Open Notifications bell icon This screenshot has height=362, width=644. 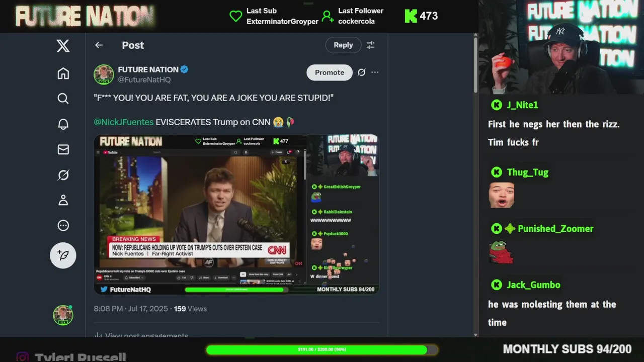(x=63, y=124)
